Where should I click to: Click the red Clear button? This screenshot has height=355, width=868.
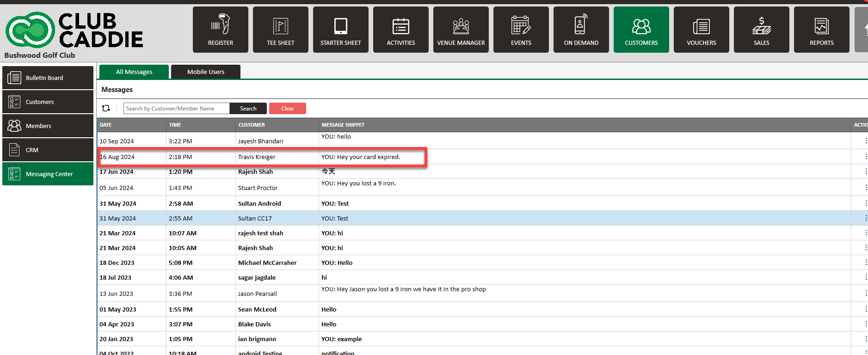click(288, 109)
